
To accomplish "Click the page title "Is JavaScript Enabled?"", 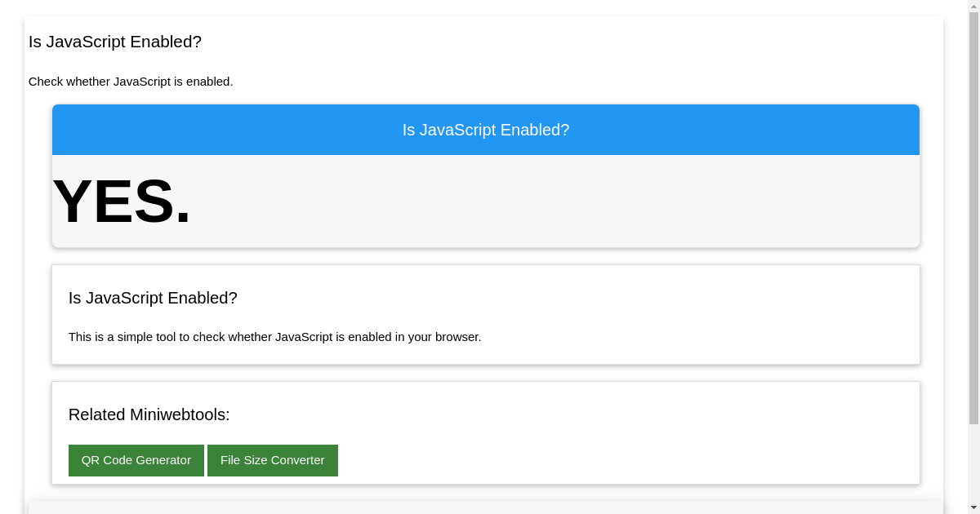I will [x=114, y=42].
